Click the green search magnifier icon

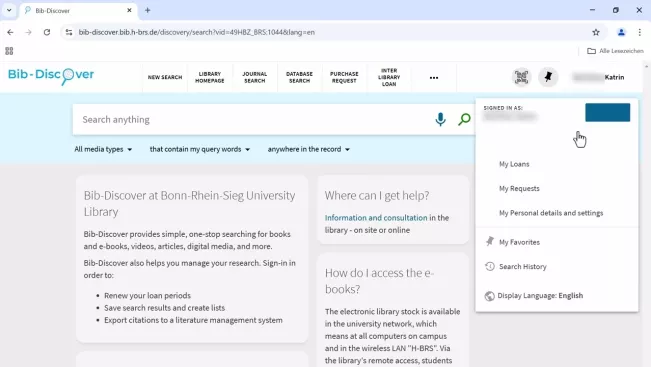pyautogui.click(x=464, y=120)
